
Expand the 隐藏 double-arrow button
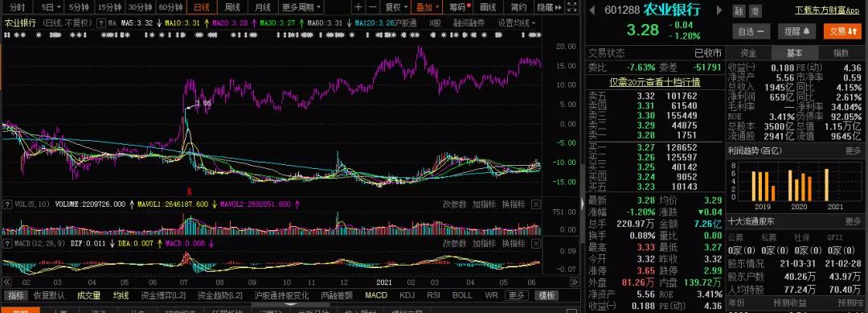[549, 7]
